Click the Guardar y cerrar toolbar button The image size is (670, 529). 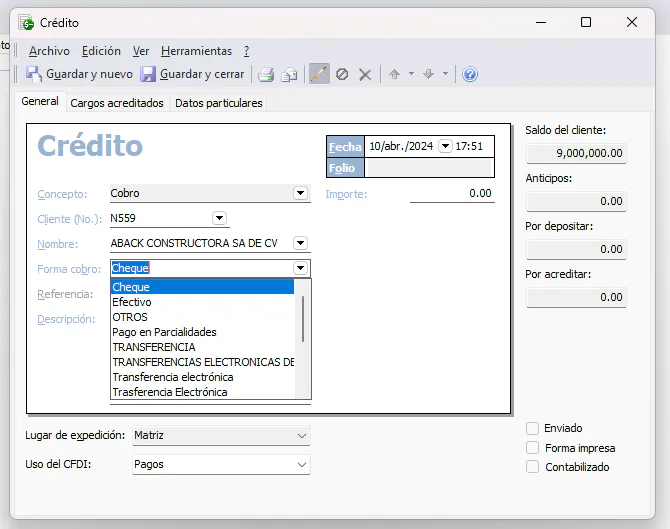coord(192,74)
